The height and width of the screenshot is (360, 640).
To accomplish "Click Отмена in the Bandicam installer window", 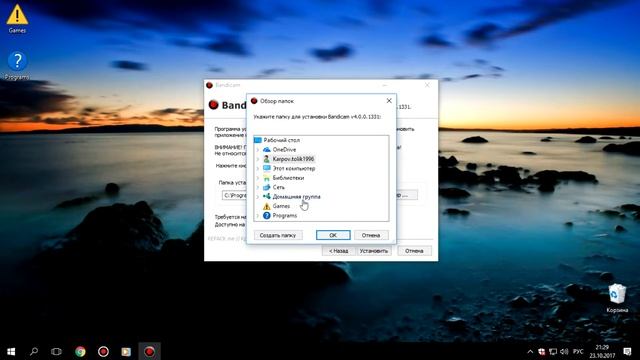I will pyautogui.click(x=414, y=251).
